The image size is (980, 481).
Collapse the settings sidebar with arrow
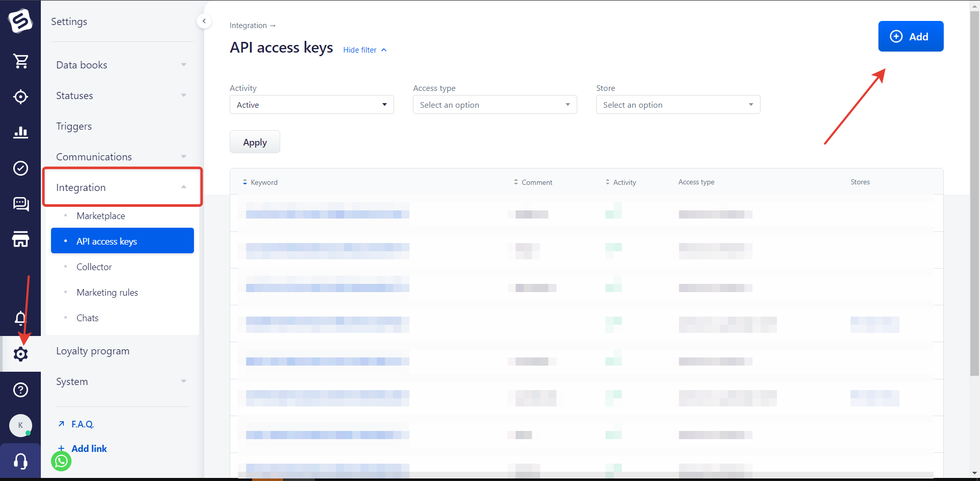(204, 21)
